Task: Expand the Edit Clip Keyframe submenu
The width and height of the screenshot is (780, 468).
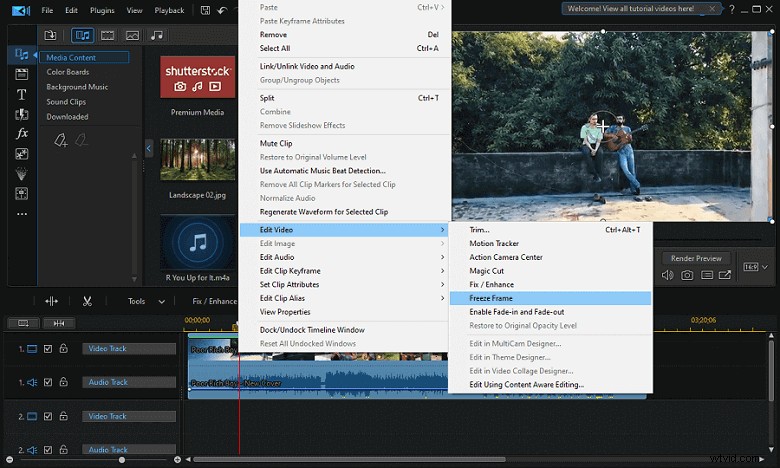Action: 344,271
